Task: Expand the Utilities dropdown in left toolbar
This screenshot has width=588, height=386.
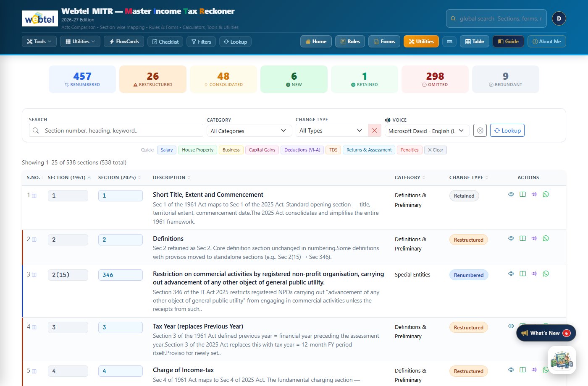Action: coord(80,42)
